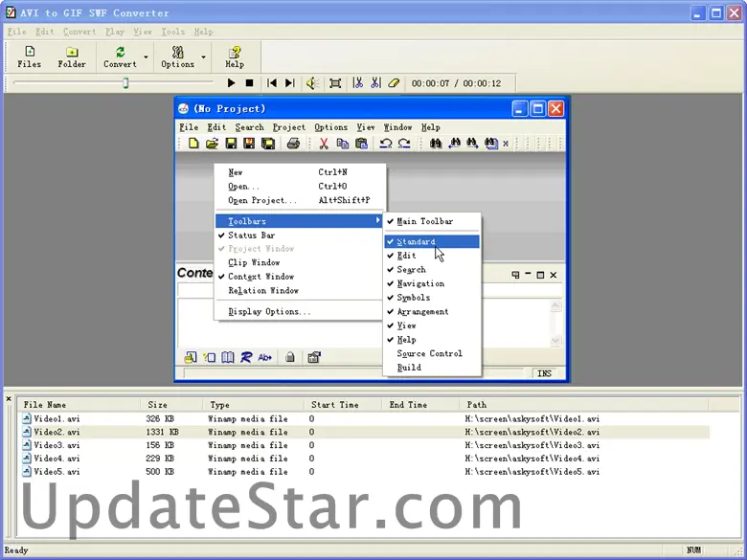Uncheck the Navigation toolbar entry
This screenshot has width=747, height=560.
click(x=432, y=283)
